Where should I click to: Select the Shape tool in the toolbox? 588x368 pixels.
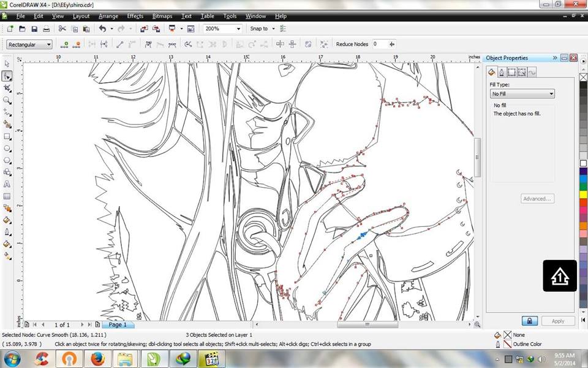(x=7, y=76)
